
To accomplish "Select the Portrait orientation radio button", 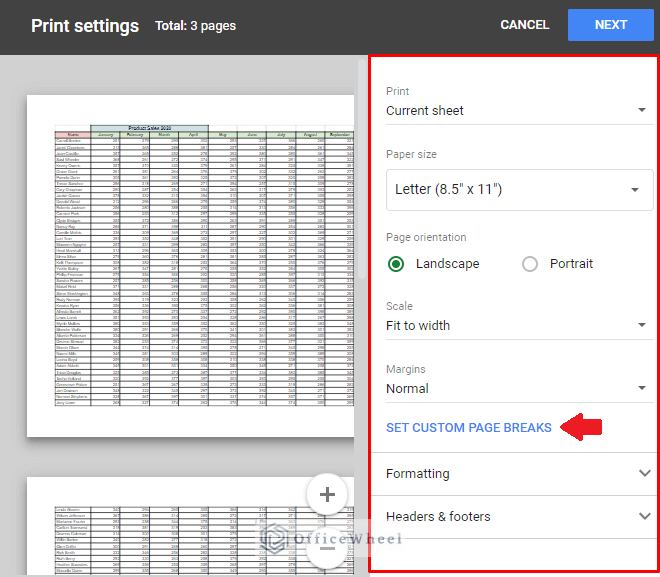I will point(530,264).
